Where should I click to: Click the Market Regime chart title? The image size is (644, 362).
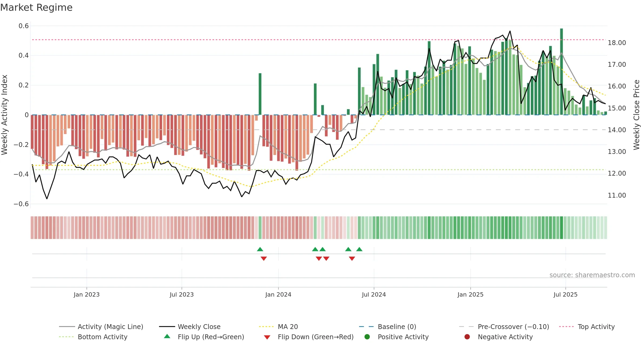point(36,8)
